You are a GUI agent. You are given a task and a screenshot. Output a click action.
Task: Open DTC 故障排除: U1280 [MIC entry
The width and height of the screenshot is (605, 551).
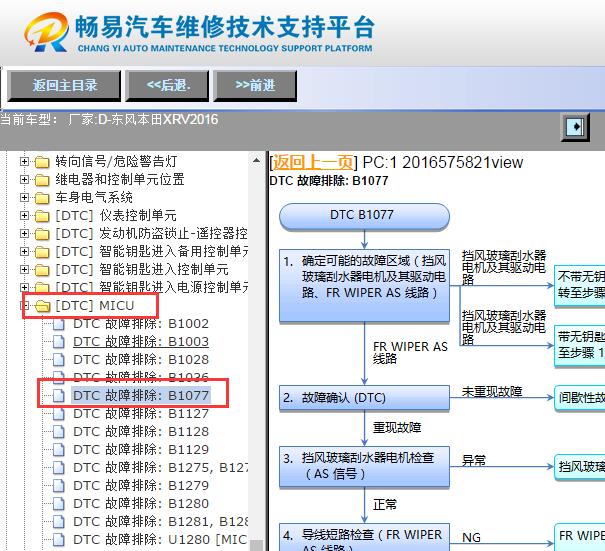tap(161, 539)
